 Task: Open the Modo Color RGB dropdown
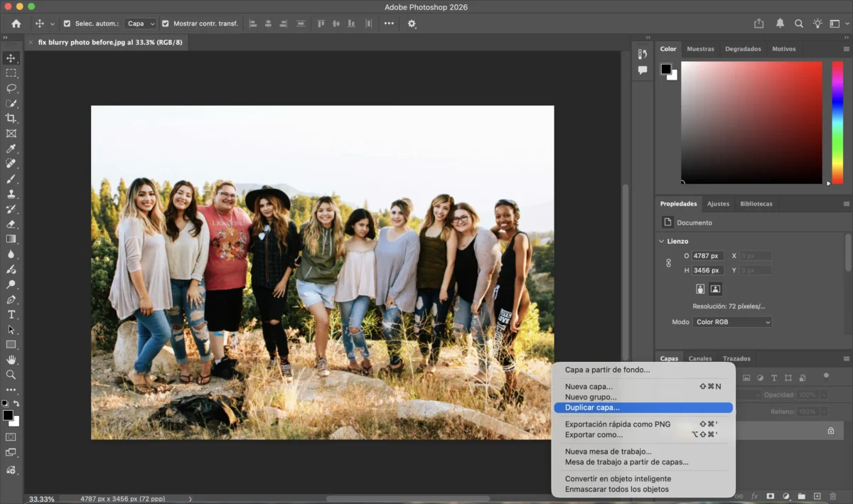[x=732, y=322]
